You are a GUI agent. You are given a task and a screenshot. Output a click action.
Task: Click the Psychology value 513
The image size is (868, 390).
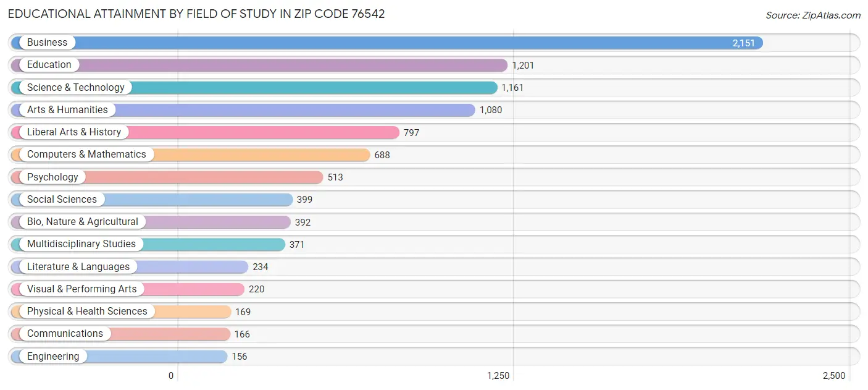[335, 177]
